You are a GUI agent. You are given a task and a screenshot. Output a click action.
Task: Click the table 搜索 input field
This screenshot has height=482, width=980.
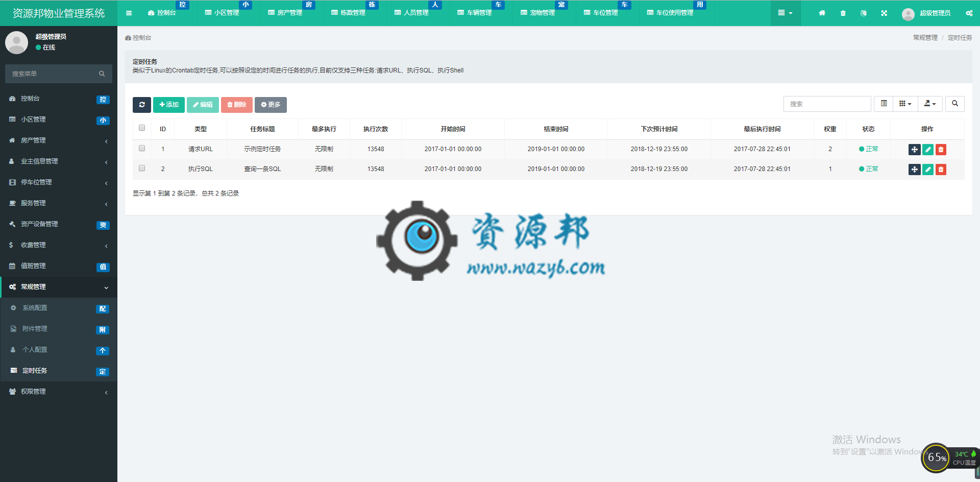pyautogui.click(x=827, y=104)
